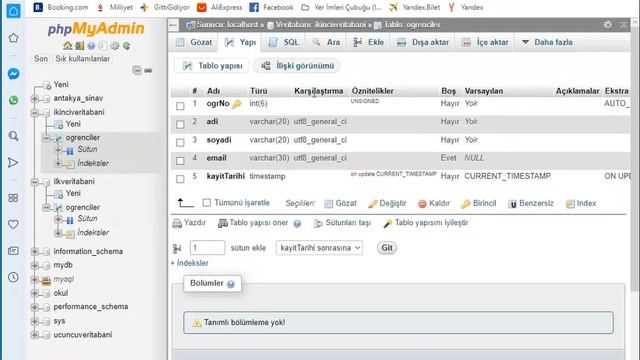Reload navigation panel green icon

point(127,46)
